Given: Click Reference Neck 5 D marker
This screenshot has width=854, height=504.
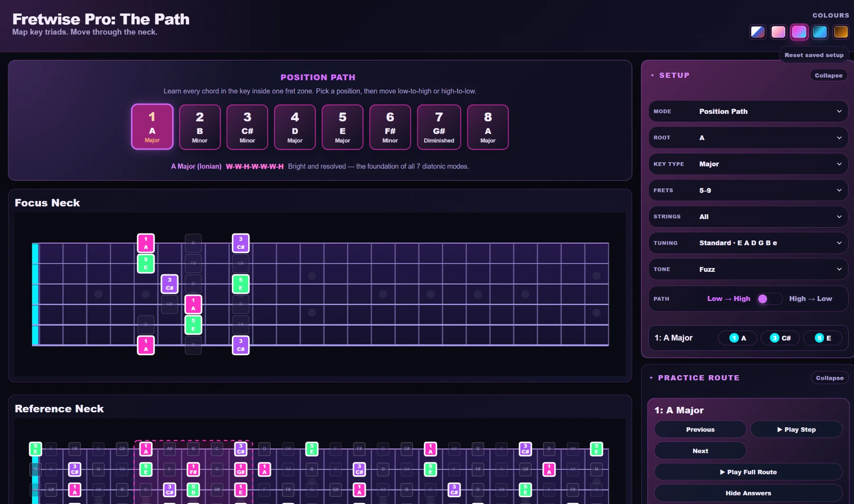Looking at the screenshot, I should coord(193,489).
